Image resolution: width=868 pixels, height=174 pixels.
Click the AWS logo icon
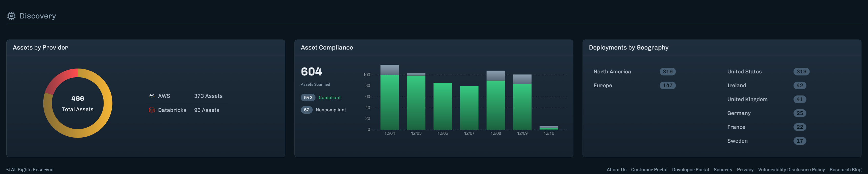point(152,96)
